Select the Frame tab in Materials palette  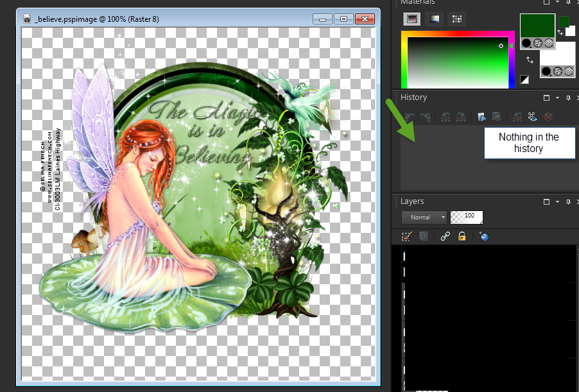tap(411, 19)
